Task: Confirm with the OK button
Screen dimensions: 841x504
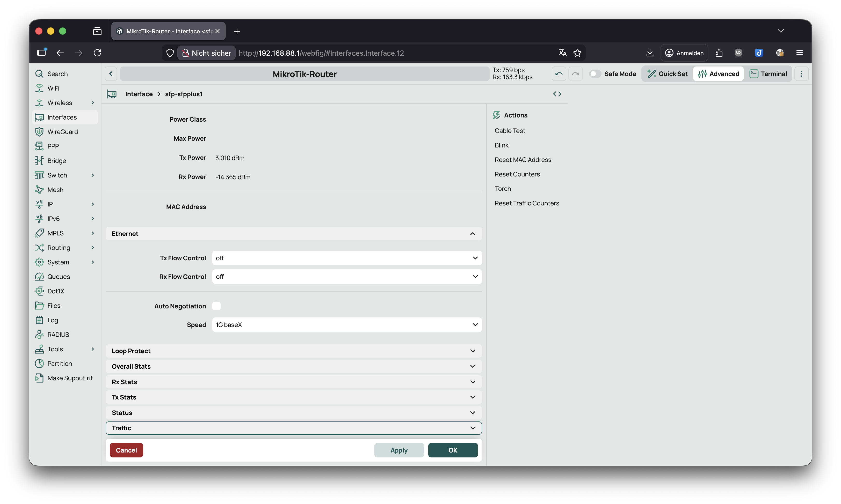Action: pos(453,450)
